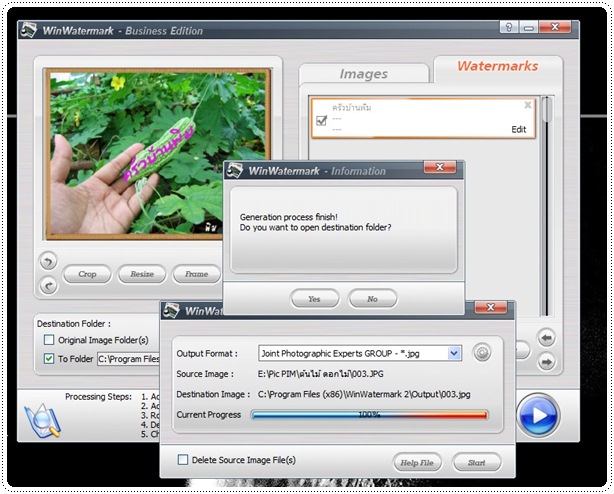Viewport: 614px width, 494px height.
Task: Click the Generation process finish message
Action: 289,217
